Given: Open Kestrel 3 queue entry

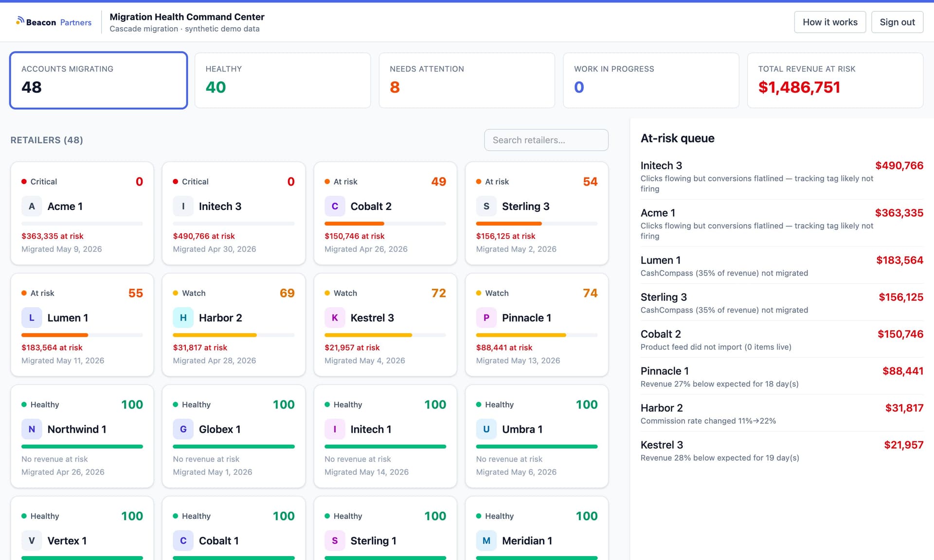Looking at the screenshot, I should [782, 451].
